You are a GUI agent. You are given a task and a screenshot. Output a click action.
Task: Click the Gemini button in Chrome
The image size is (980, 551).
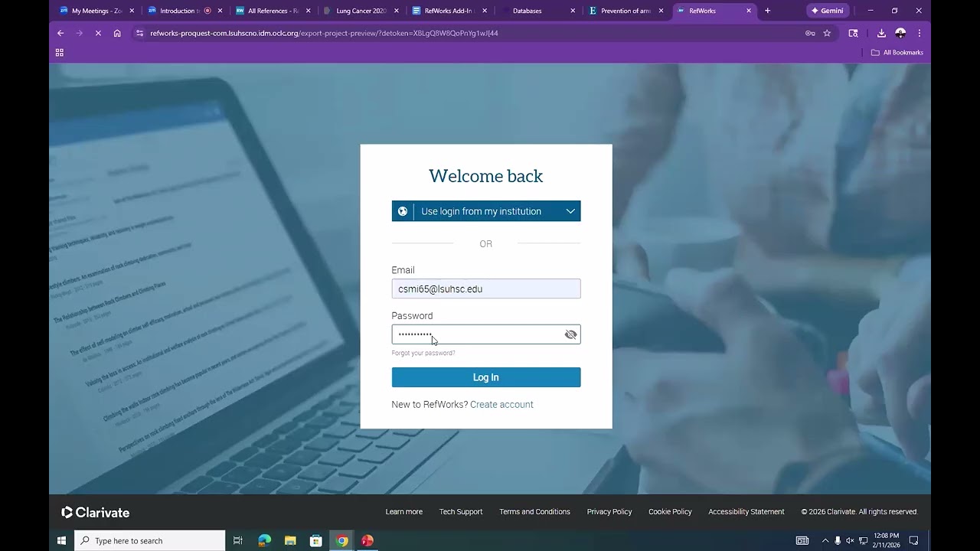[828, 11]
